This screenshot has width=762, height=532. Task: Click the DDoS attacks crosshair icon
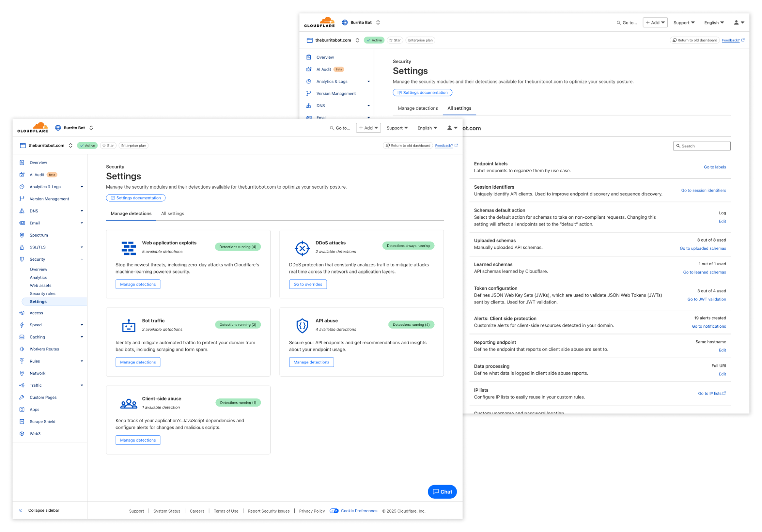click(302, 248)
